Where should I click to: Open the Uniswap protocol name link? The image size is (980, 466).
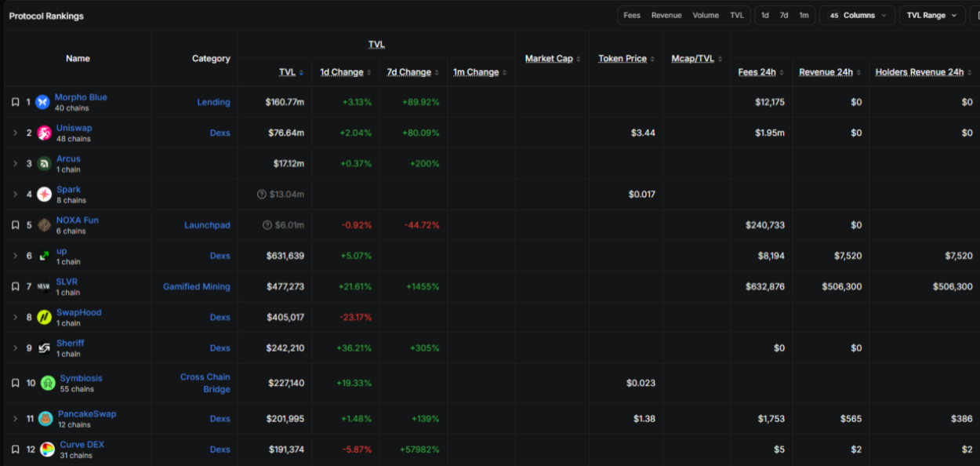tap(74, 128)
